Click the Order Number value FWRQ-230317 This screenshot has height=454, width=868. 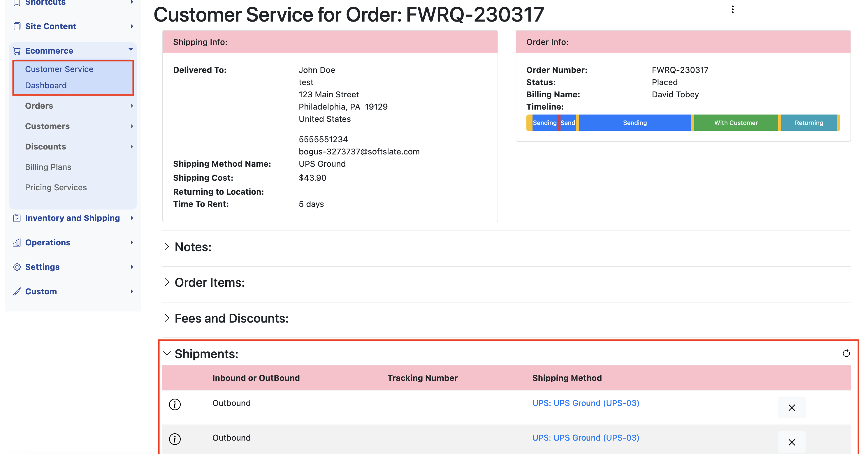tap(680, 70)
